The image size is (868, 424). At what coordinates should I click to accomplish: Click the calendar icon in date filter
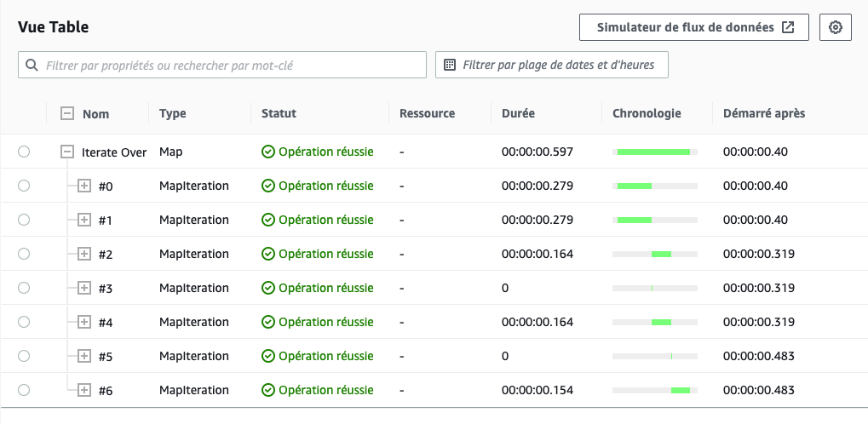point(451,66)
